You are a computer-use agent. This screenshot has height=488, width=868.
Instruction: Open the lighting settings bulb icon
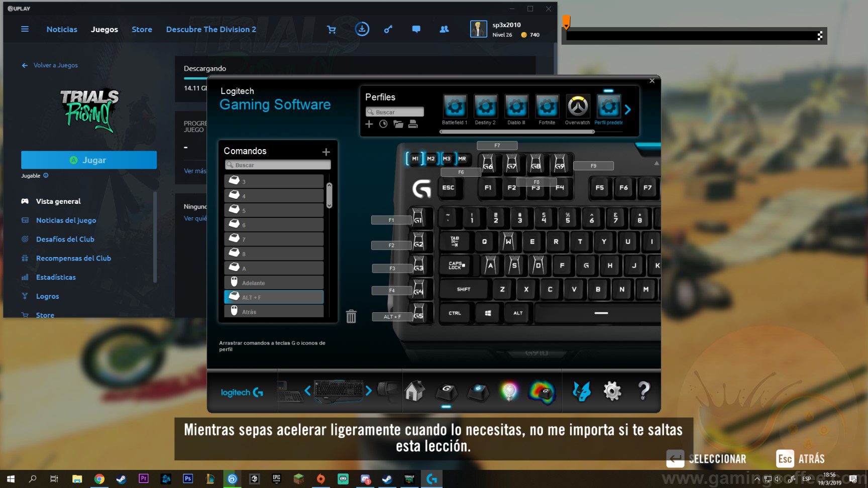click(509, 391)
